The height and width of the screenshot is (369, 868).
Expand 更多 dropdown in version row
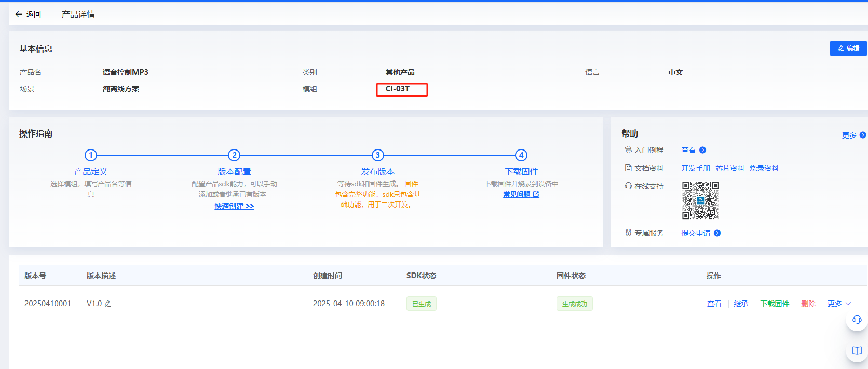[x=839, y=304]
